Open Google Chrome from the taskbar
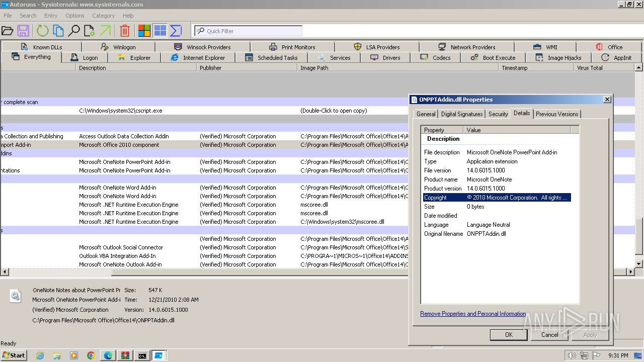Image resolution: width=644 pixels, height=362 pixels. [91, 355]
